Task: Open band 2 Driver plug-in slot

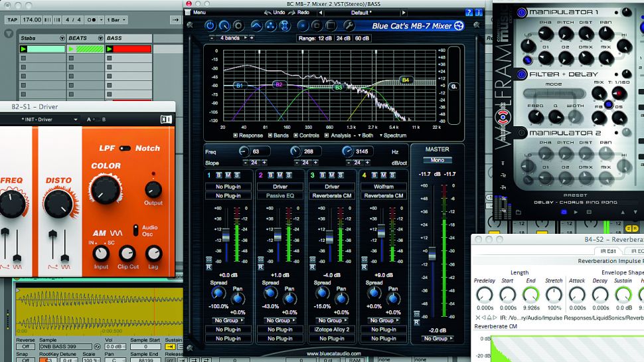Action: 280,187
